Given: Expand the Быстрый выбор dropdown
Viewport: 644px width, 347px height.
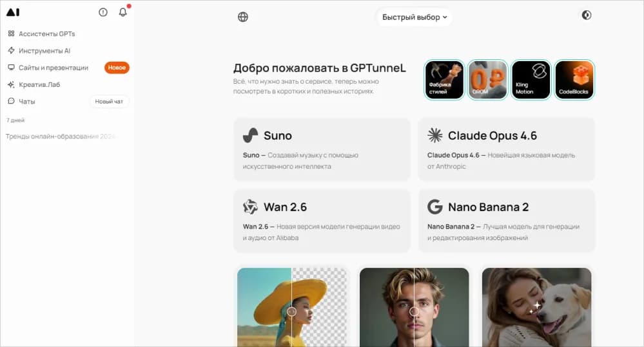Looking at the screenshot, I should click(x=415, y=17).
